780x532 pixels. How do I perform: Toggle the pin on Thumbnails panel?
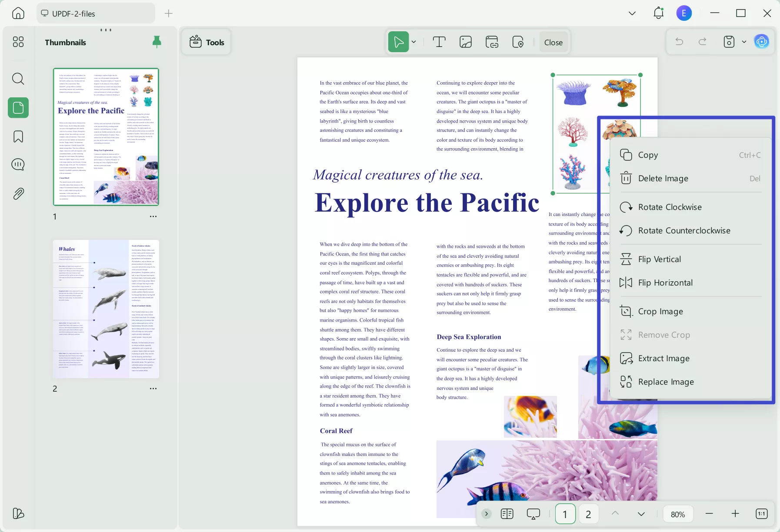[x=157, y=42]
